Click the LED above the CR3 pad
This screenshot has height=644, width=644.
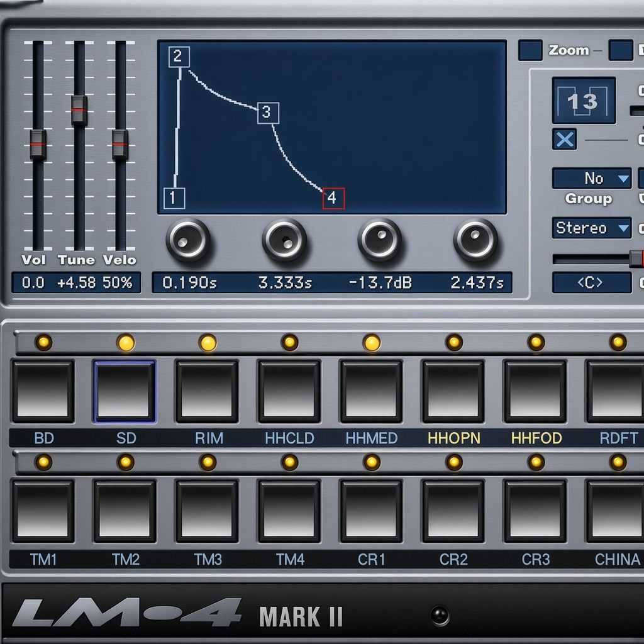click(536, 462)
